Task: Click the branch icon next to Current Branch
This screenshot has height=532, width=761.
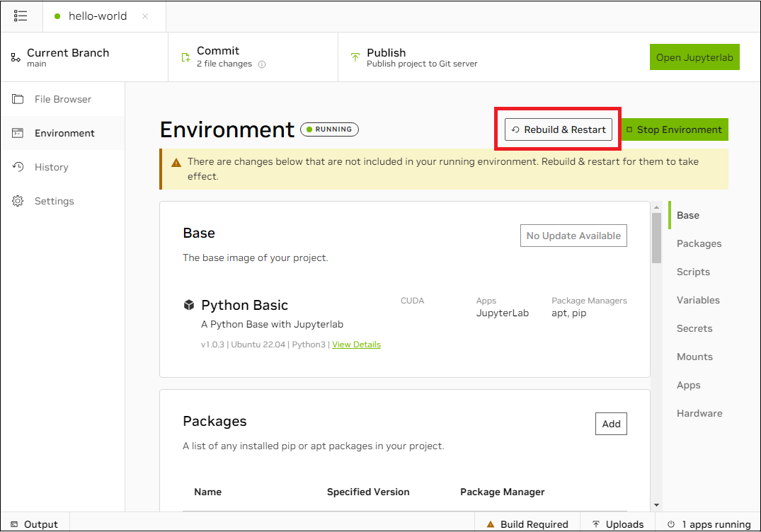Action: pos(16,57)
